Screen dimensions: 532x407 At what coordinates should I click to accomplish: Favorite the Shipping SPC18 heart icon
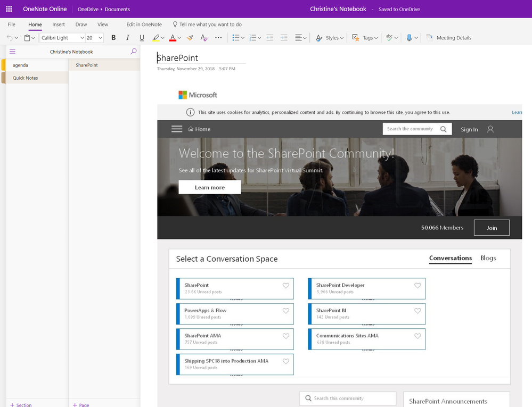286,361
